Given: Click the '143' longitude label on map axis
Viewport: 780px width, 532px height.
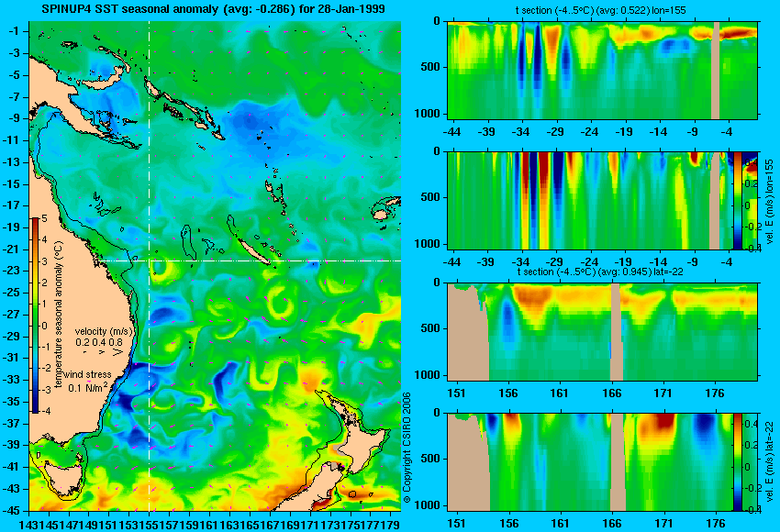Looking at the screenshot, I should pos(28,524).
